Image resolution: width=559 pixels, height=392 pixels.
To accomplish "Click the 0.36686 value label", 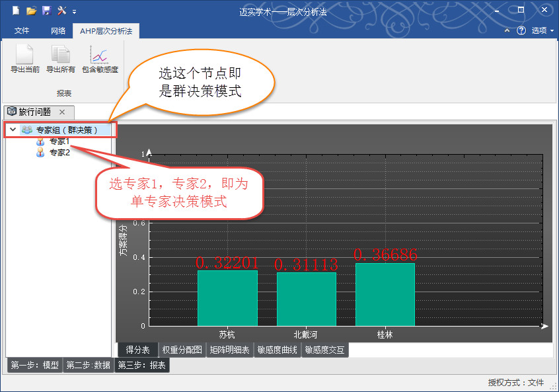I will click(x=385, y=255).
